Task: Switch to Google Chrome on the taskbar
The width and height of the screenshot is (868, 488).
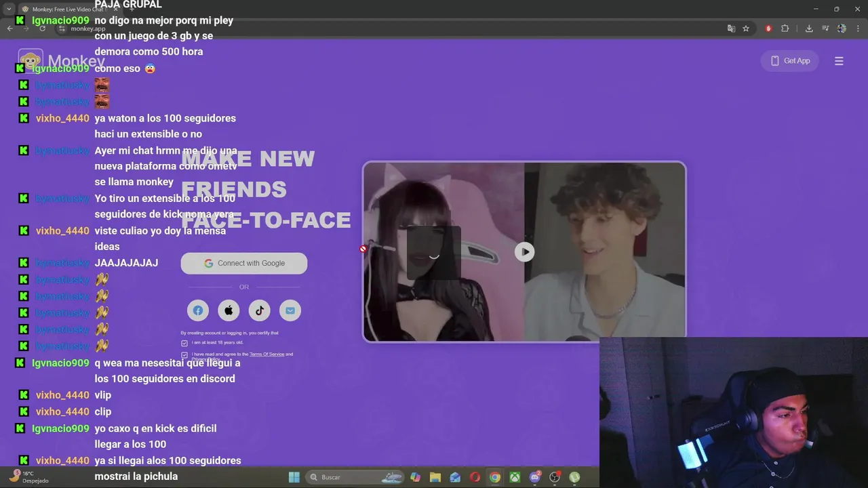Action: pos(495,477)
